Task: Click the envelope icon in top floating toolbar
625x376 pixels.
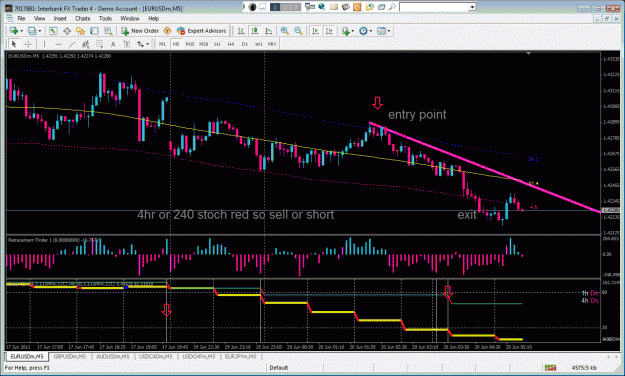Action: (334, 7)
